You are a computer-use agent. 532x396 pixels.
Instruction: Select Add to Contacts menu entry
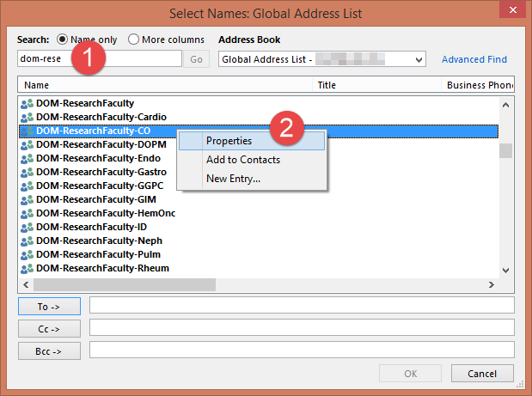pyautogui.click(x=242, y=160)
